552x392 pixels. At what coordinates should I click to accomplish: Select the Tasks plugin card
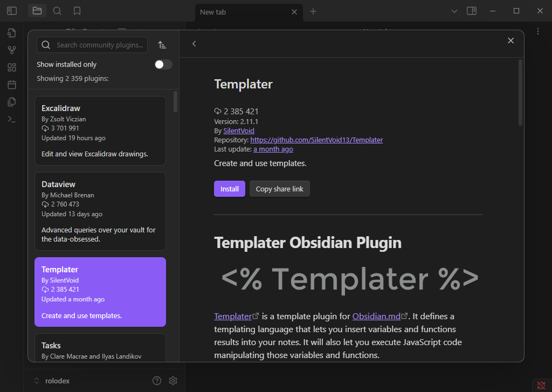(x=100, y=347)
